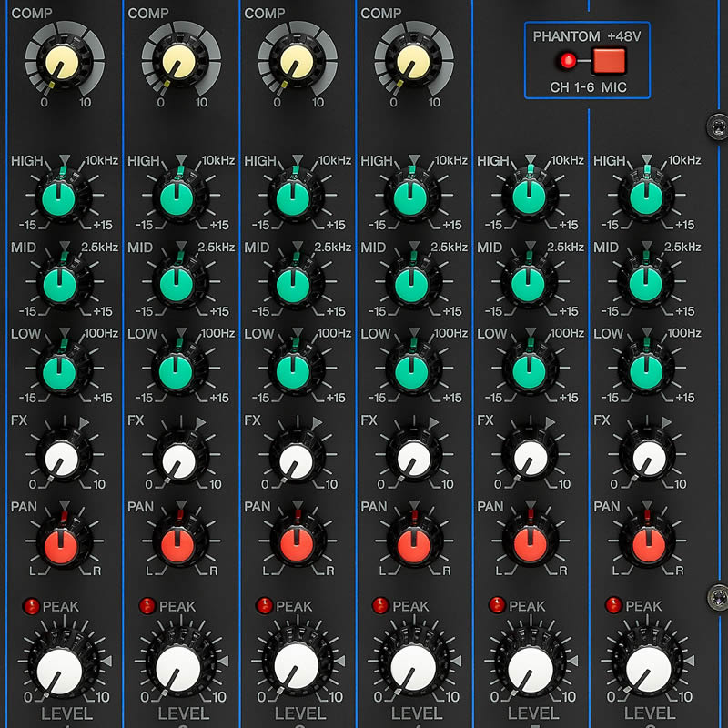Click the phantom power red LED indicator
The height and width of the screenshot is (728, 728).
pos(568,61)
